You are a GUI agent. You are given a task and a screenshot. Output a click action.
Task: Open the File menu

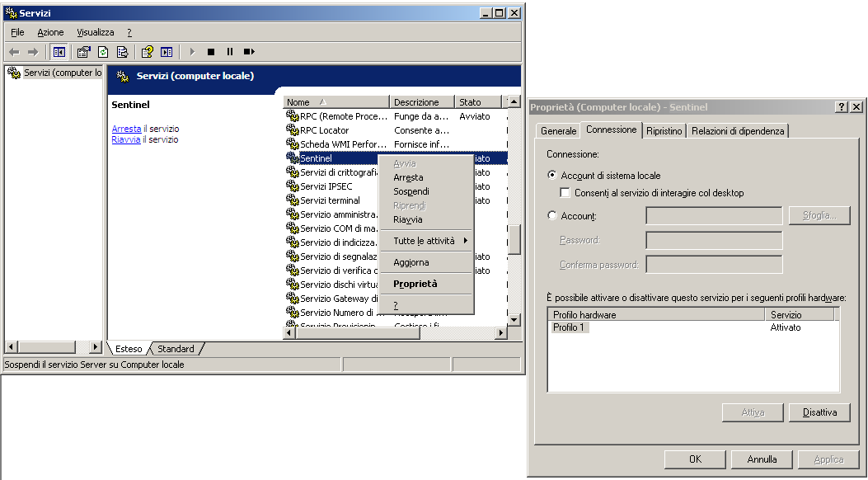pos(17,32)
